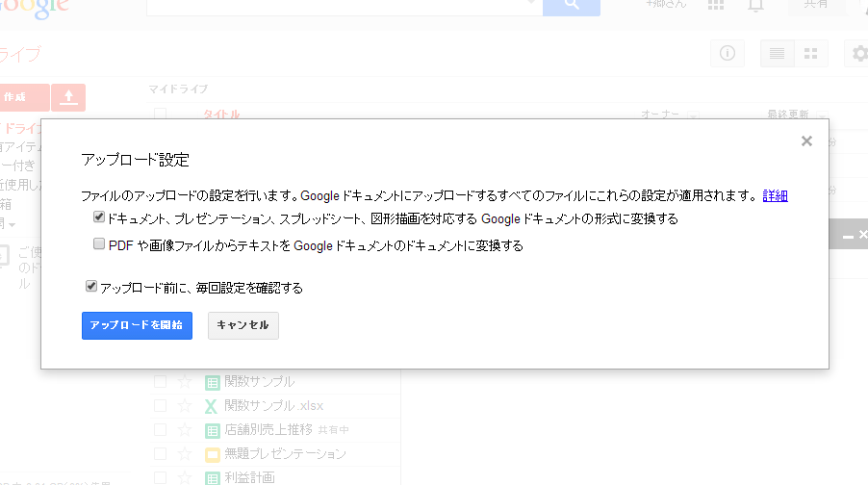Select checkbox for 関数サンプル spreadsheet
868x485 pixels.
160,381
